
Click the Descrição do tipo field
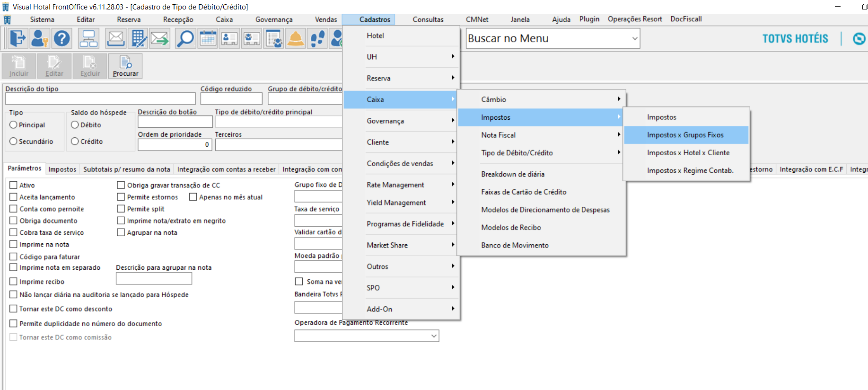pyautogui.click(x=100, y=98)
